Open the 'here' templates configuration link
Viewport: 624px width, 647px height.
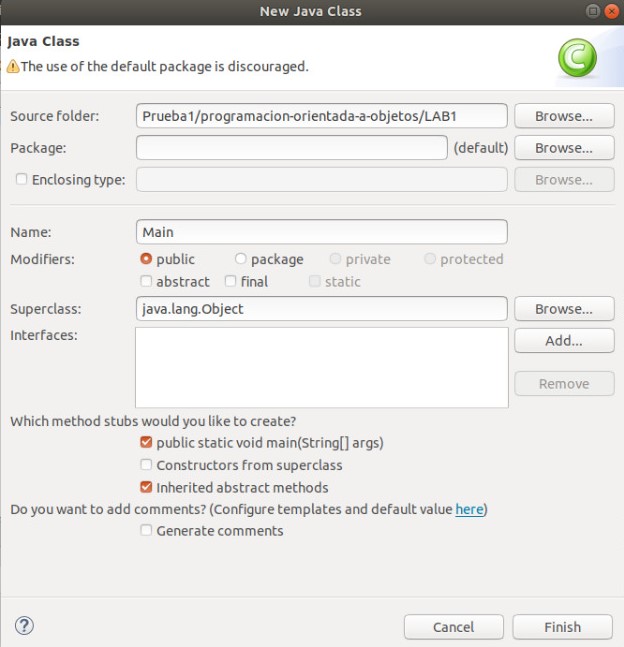[469, 510]
